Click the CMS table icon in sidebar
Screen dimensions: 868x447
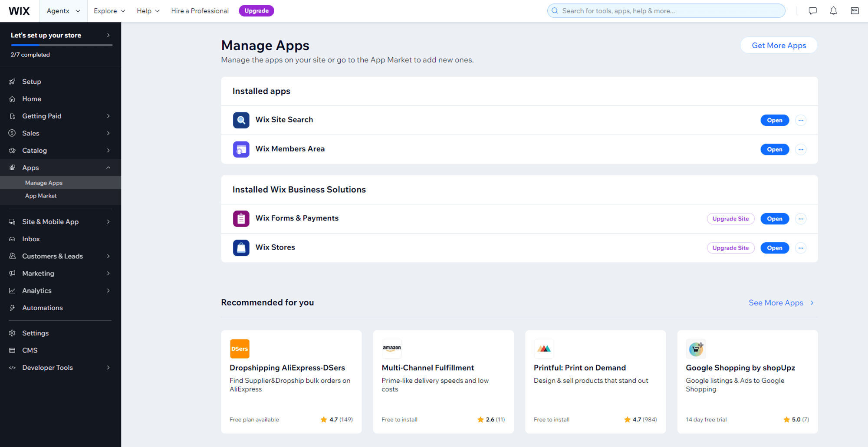[x=12, y=350]
